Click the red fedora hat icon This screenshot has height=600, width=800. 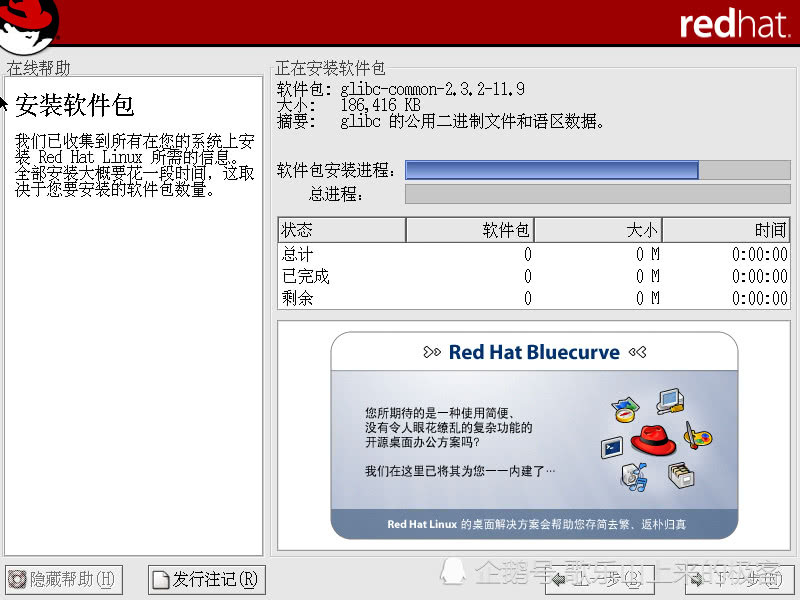coord(654,440)
